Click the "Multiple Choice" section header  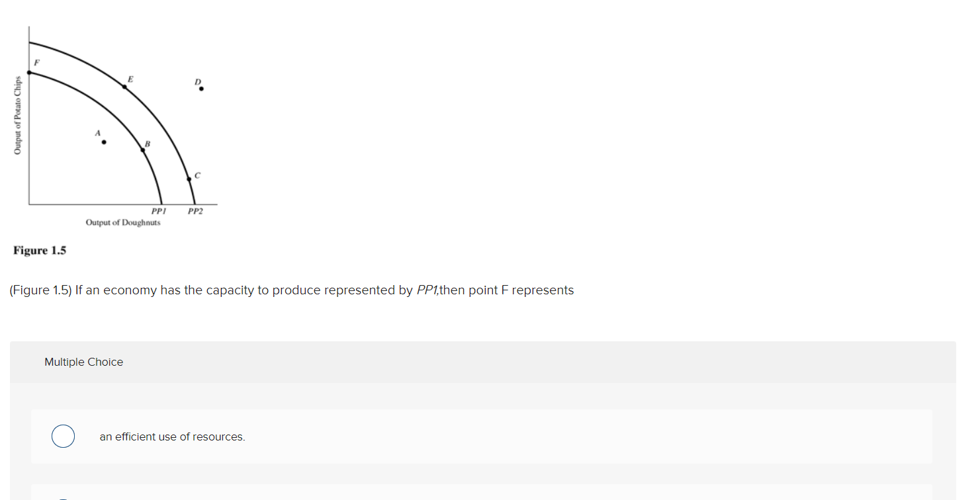83,362
